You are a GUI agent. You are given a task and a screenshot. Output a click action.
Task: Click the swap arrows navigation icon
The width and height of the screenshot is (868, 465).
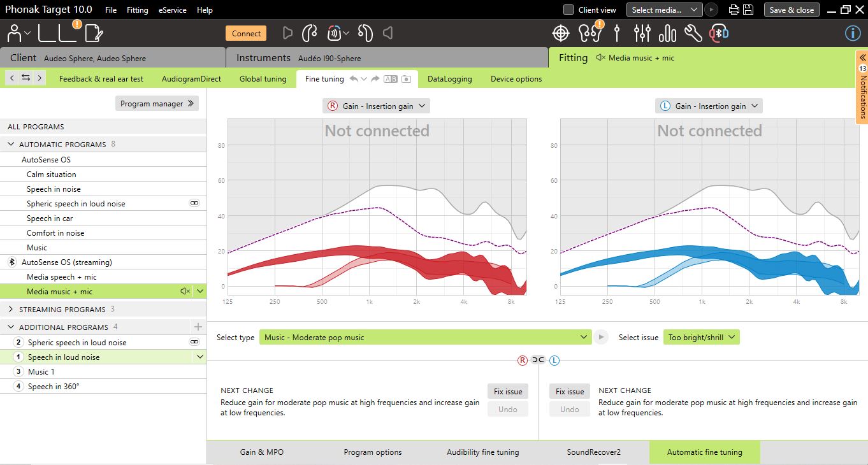[x=25, y=78]
